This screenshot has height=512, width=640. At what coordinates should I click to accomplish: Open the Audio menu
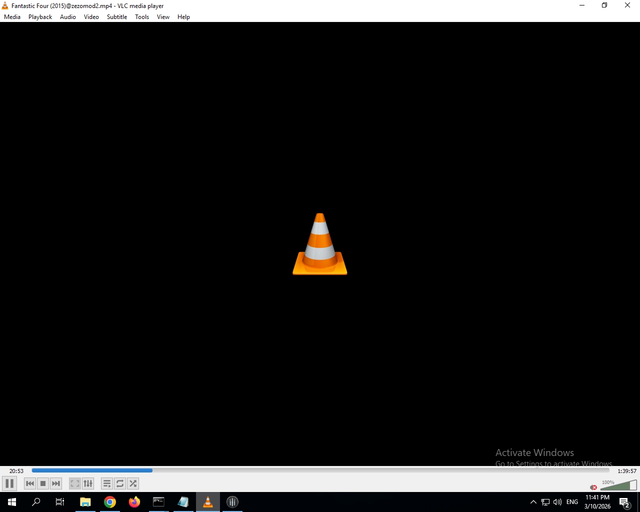[68, 17]
